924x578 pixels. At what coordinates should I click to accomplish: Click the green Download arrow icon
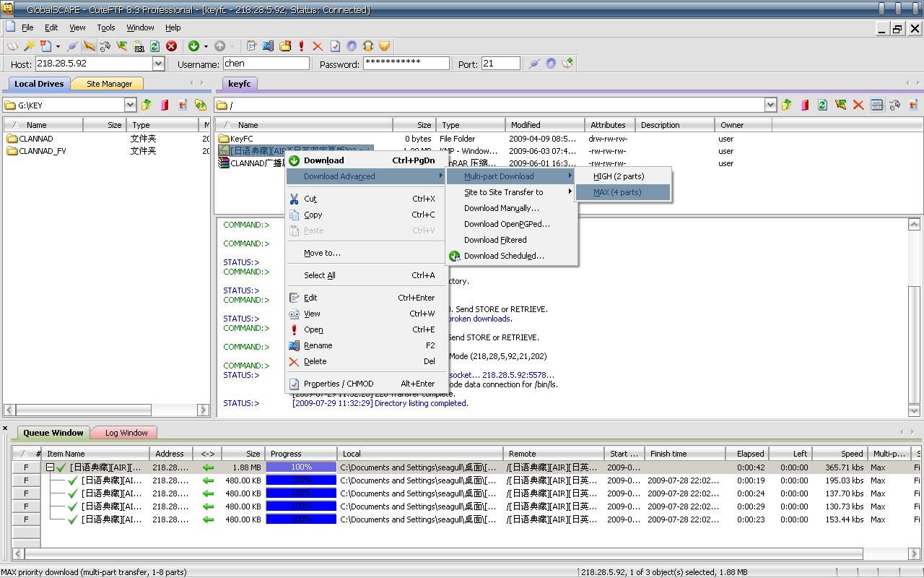193,46
